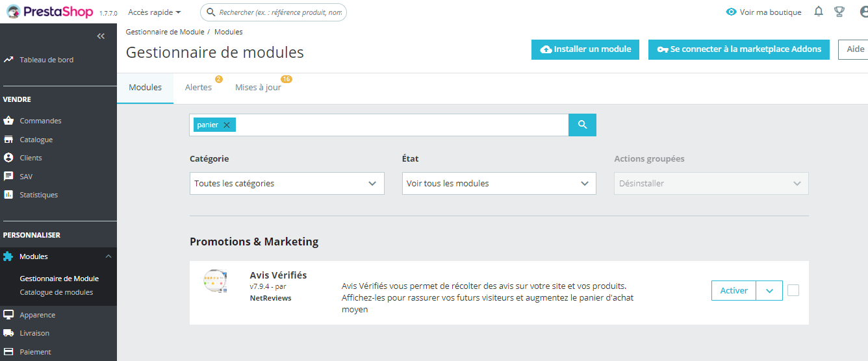
Task: Click the Modules breadcrumb link
Action: tap(229, 32)
